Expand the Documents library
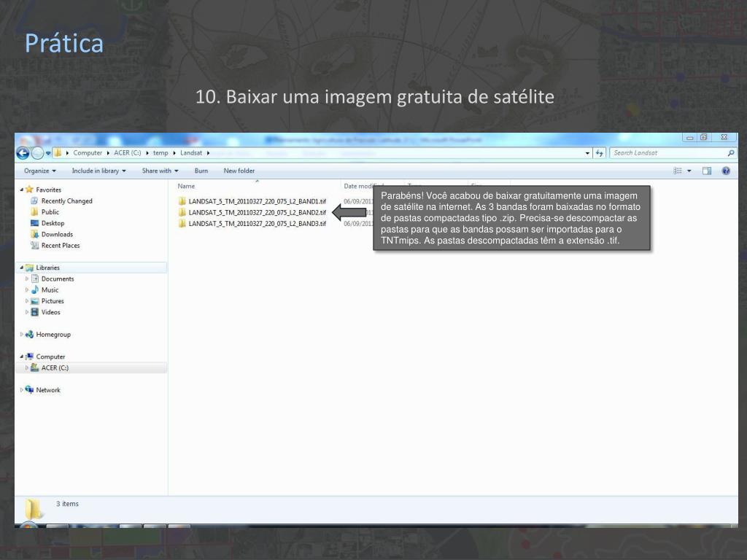 pyautogui.click(x=27, y=279)
